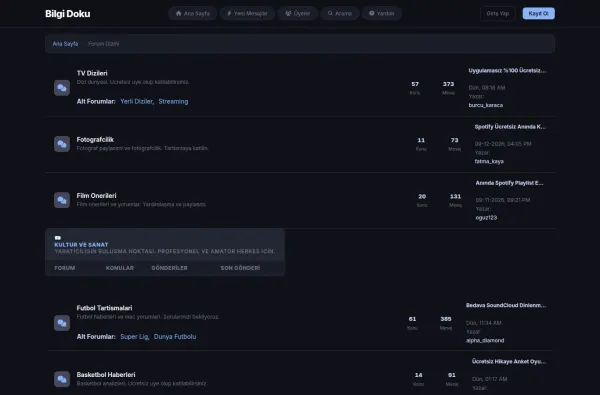The height and width of the screenshot is (395, 600).
Task: Click the Kultur ve Sanat category icon
Action: [58, 238]
